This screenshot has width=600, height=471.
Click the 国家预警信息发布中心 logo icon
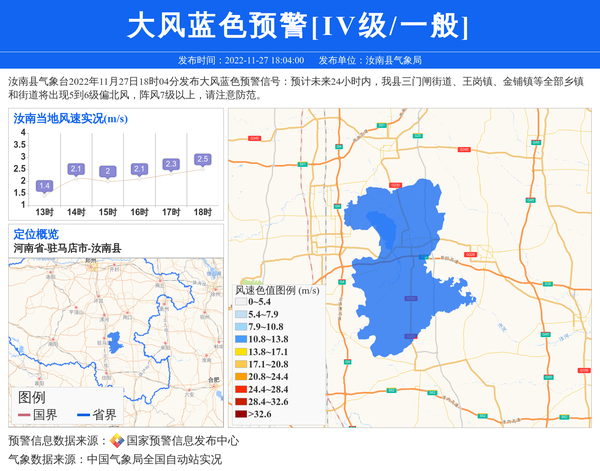coord(116,441)
